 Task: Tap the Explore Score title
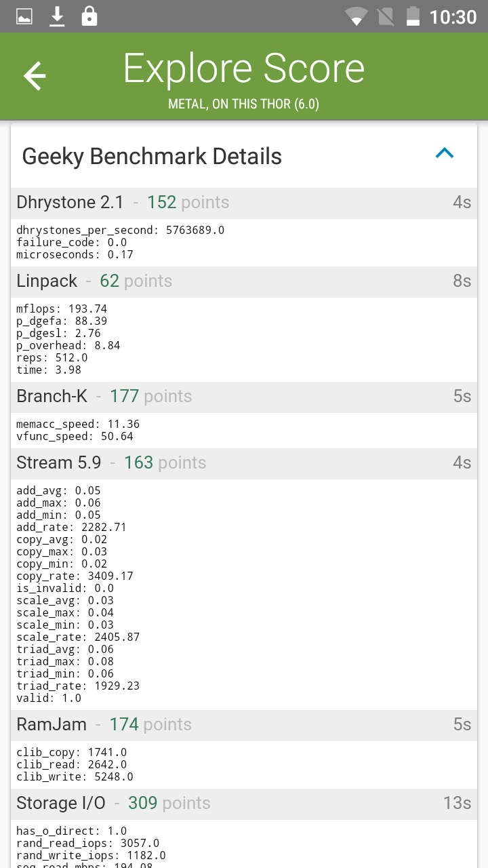coord(244,68)
